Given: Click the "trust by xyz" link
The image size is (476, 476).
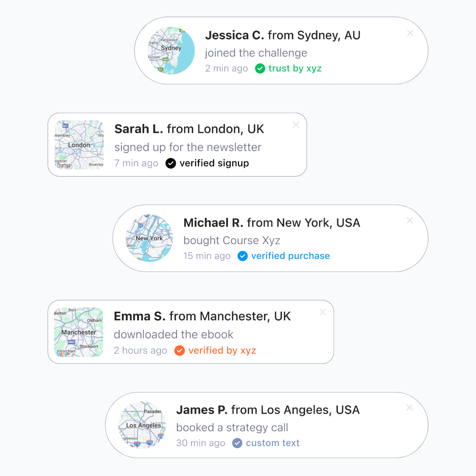Looking at the screenshot, I should coord(295,69).
